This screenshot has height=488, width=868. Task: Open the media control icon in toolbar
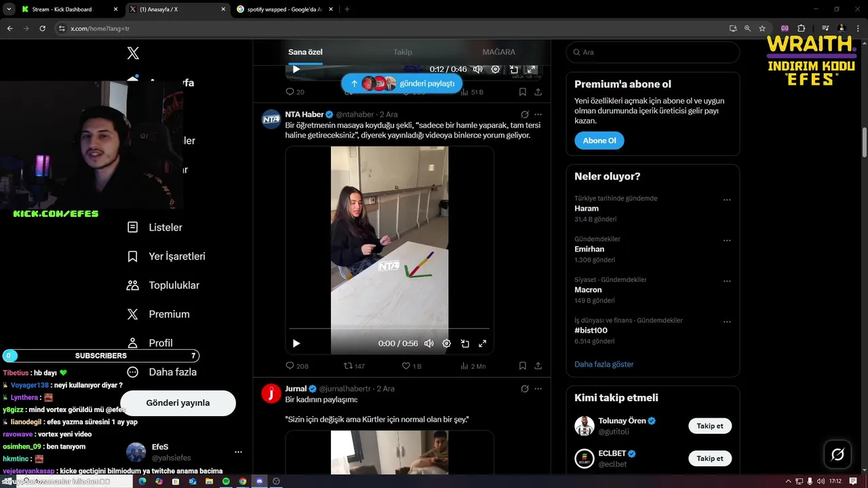tap(825, 28)
